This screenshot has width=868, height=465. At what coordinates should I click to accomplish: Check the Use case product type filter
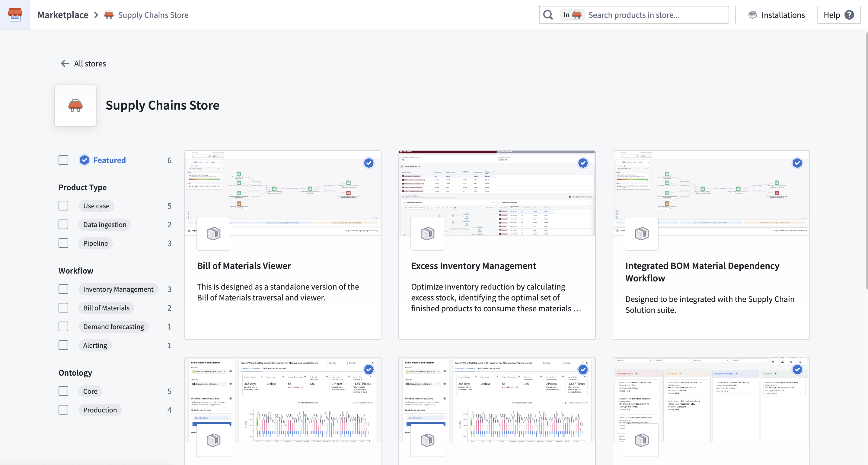click(63, 206)
